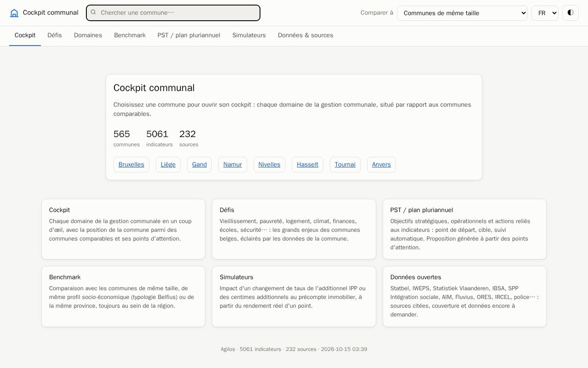
Task: Open the Données & sources tab
Action: click(x=305, y=35)
